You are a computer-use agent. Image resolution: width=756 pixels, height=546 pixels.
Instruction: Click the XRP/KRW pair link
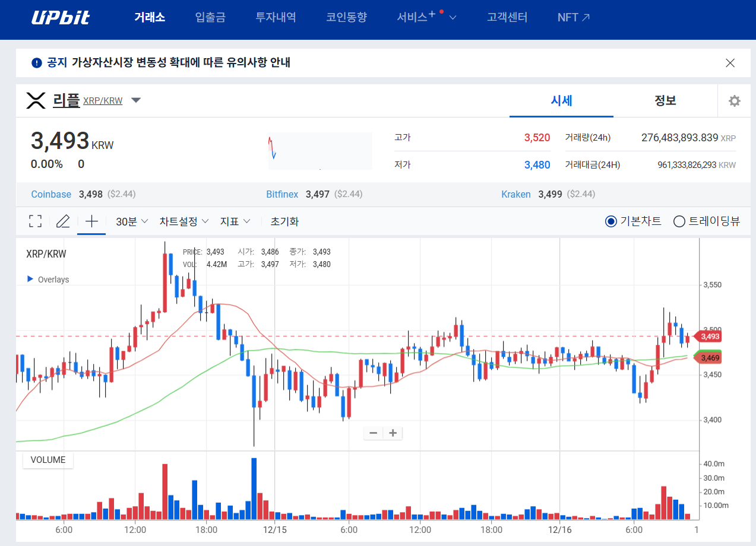(x=103, y=101)
